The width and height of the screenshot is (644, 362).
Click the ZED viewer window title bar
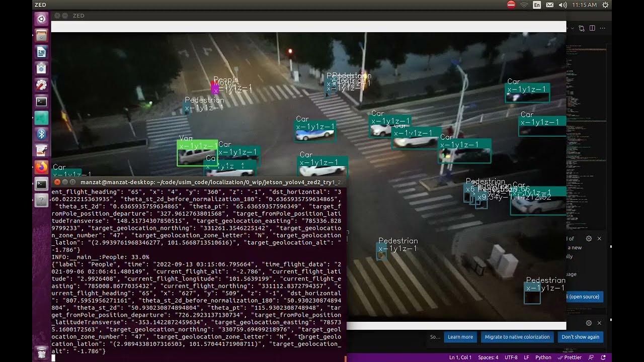point(309,16)
